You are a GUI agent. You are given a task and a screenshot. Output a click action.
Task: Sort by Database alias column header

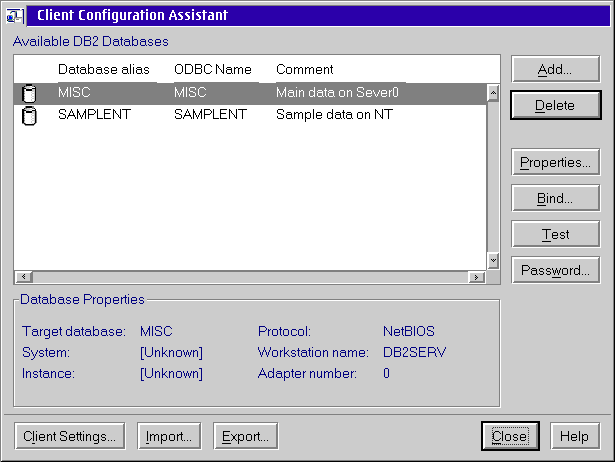pyautogui.click(x=104, y=70)
